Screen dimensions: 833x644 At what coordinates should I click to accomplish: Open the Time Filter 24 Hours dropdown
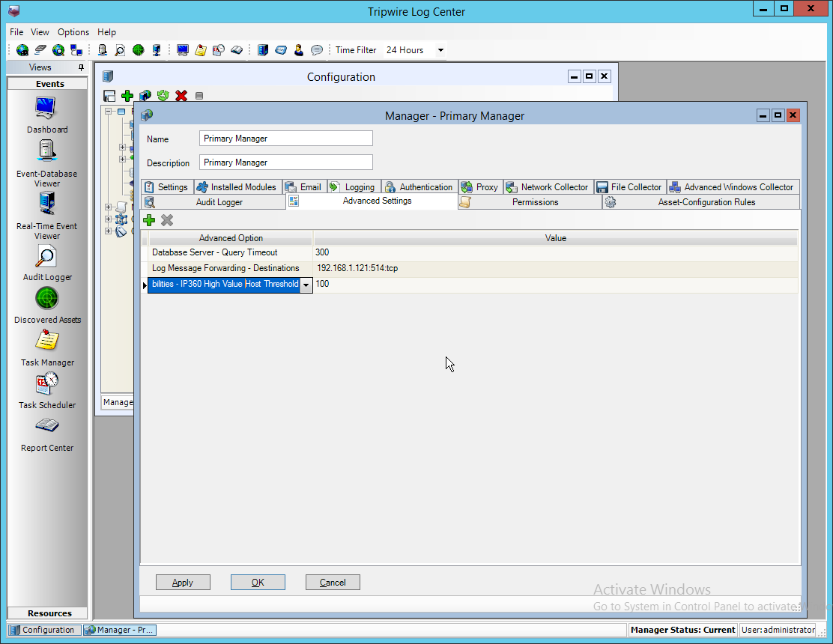click(x=440, y=50)
